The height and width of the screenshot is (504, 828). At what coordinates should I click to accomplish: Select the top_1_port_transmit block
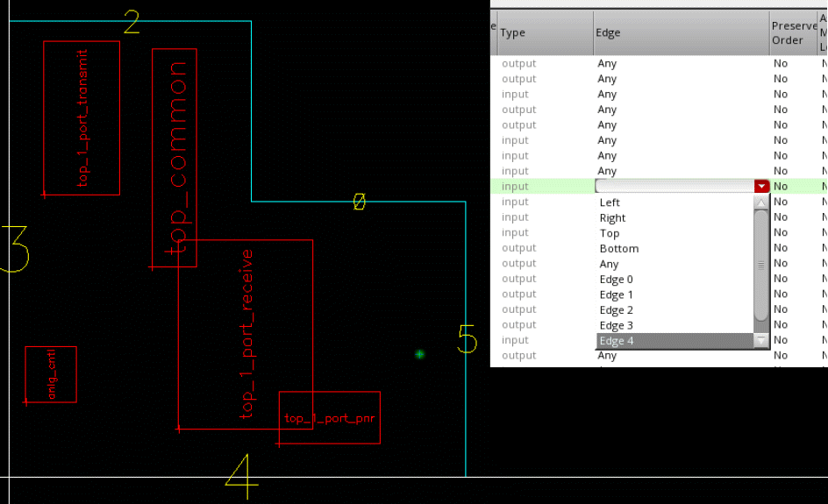(x=82, y=117)
